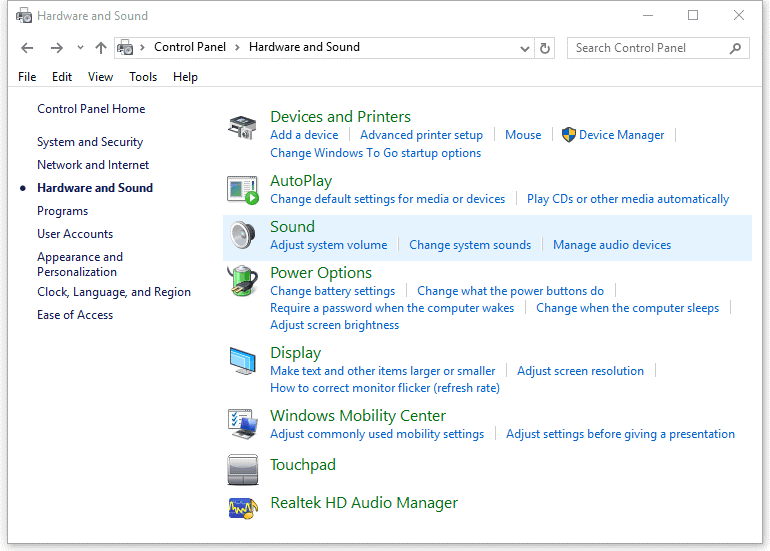Open the AutoPlay category icon
The height and width of the screenshot is (551, 770).
pyautogui.click(x=242, y=189)
